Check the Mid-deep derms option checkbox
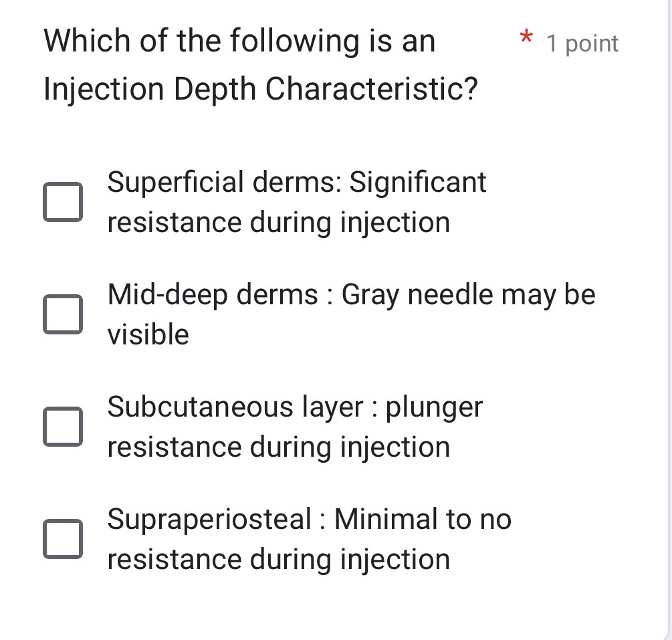 [64, 314]
